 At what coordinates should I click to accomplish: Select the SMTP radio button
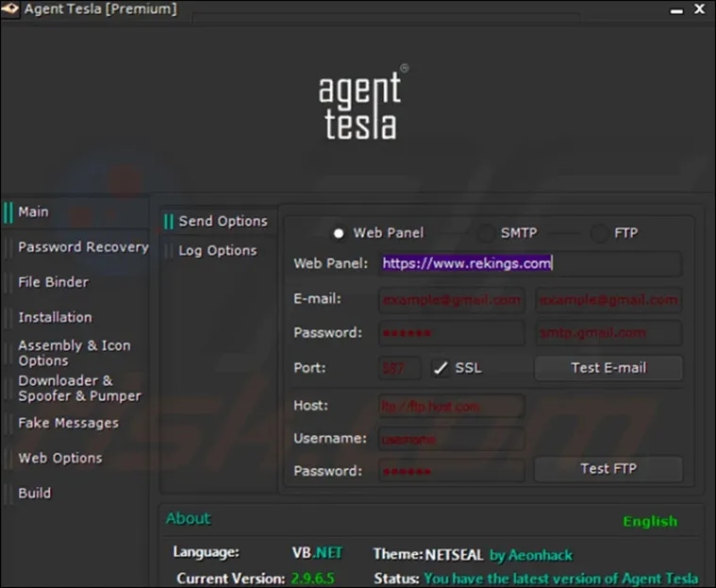[486, 233]
